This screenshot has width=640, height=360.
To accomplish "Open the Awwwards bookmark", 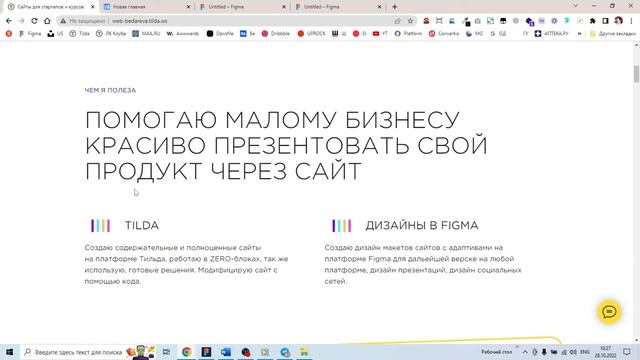I will click(x=182, y=34).
